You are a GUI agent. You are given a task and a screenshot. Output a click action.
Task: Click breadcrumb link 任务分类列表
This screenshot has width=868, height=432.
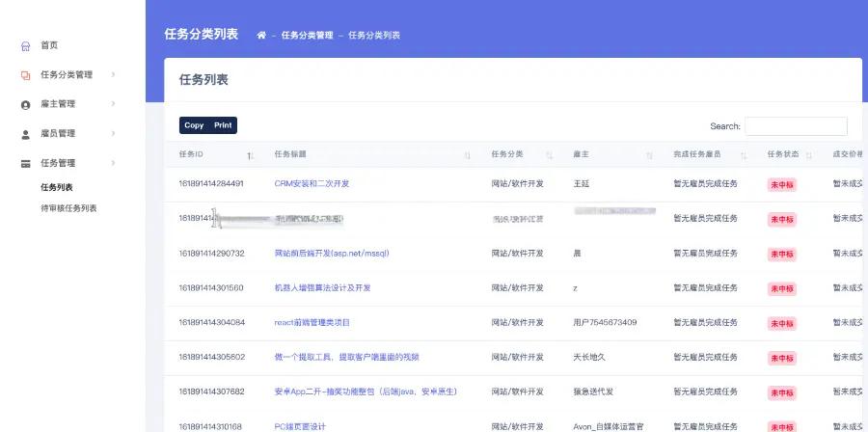click(374, 36)
